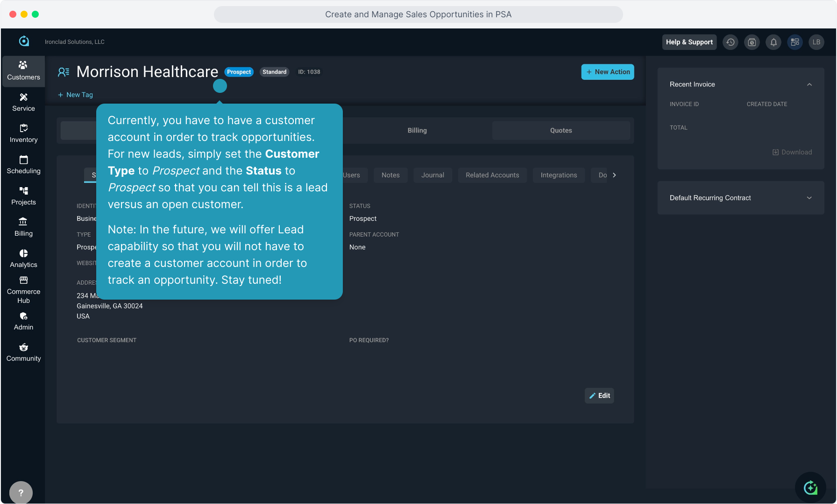The image size is (837, 504).
Task: Open the Scheduling calendar
Action: pyautogui.click(x=23, y=165)
